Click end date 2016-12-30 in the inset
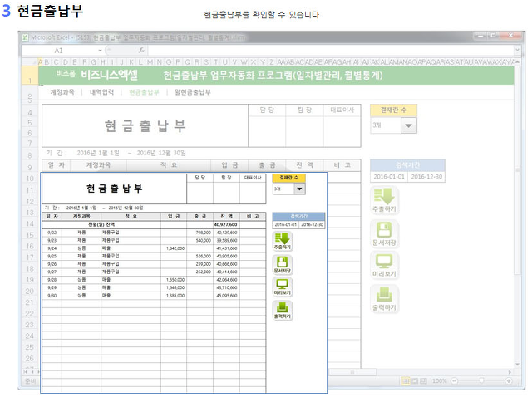The width and height of the screenshot is (532, 402). (x=312, y=224)
